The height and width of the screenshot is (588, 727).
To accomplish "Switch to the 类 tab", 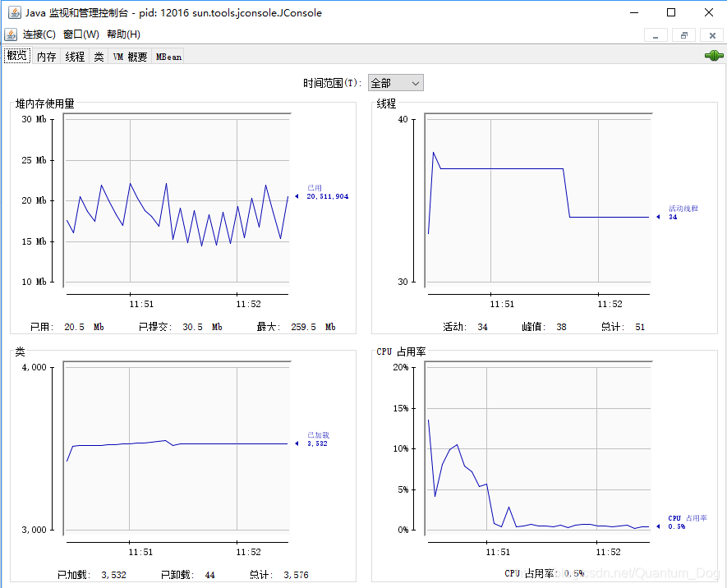I will coord(99,57).
